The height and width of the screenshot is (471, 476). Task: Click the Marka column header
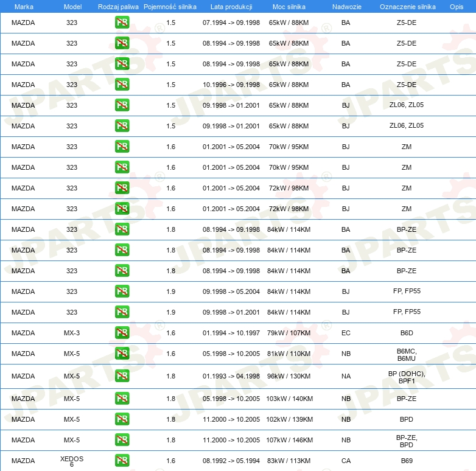[x=24, y=7]
